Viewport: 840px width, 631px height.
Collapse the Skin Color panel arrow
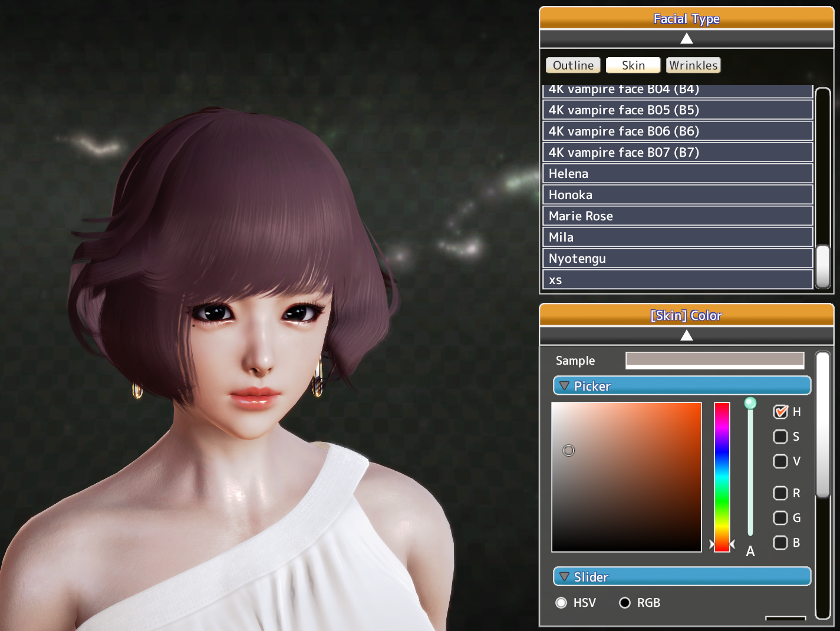(x=686, y=336)
